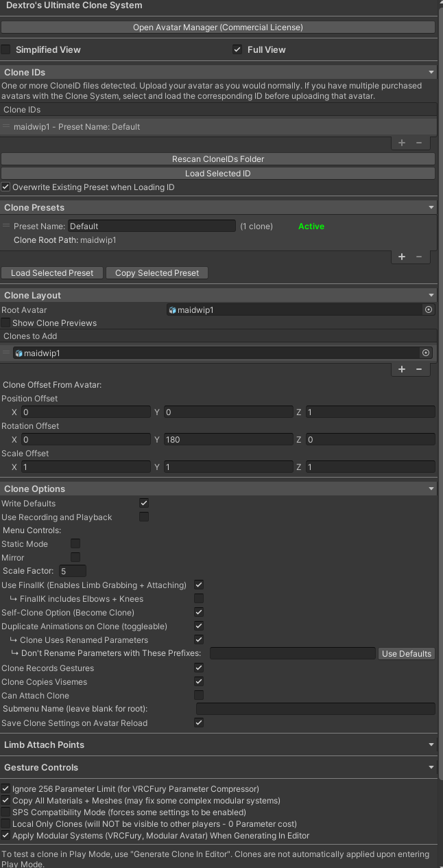Open the object picker for Clones to Add maidwip1
This screenshot has width=443, height=868.
click(426, 353)
